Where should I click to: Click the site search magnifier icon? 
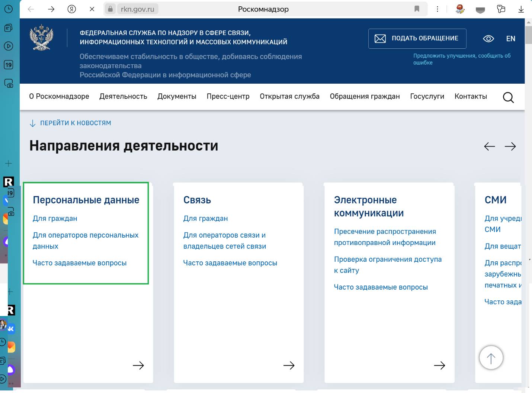tap(508, 97)
